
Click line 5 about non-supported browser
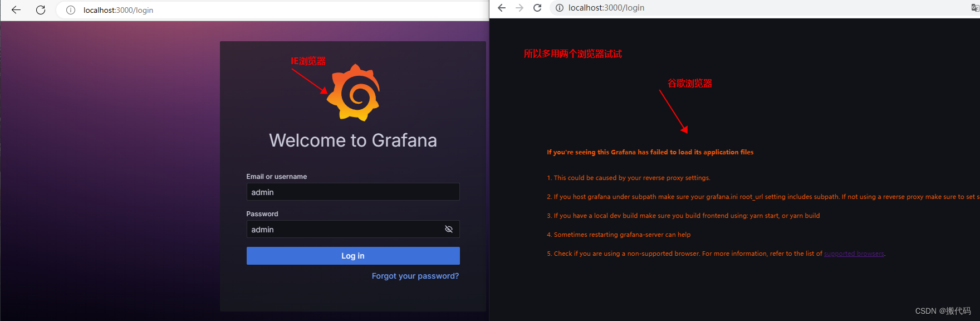point(716,254)
